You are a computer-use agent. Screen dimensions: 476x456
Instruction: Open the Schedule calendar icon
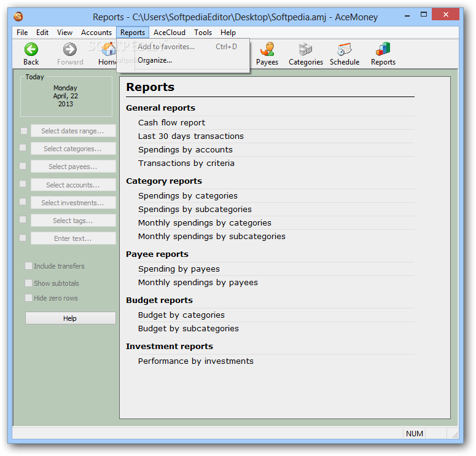point(344,49)
